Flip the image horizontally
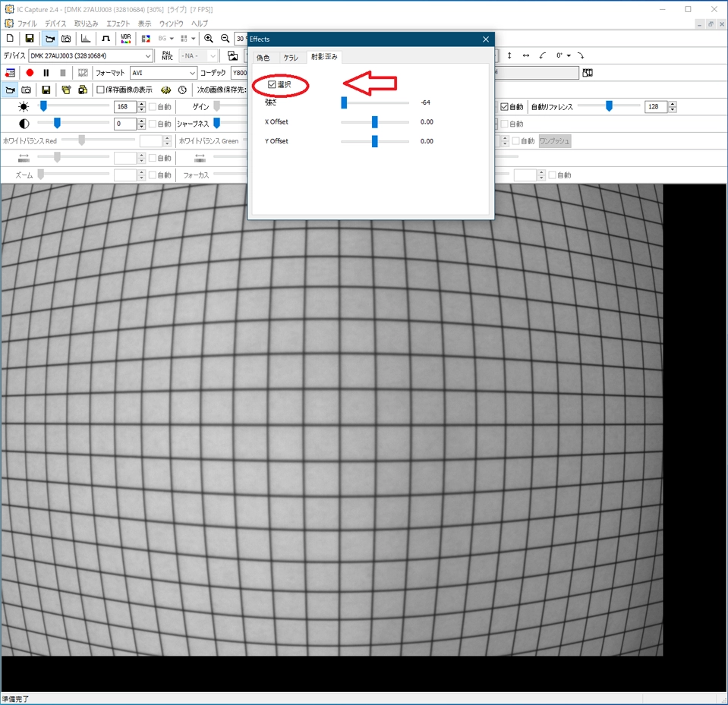728x705 pixels. coord(526,55)
